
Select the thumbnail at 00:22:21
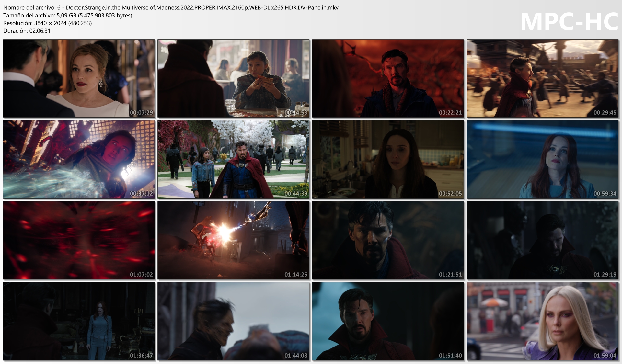pos(388,78)
